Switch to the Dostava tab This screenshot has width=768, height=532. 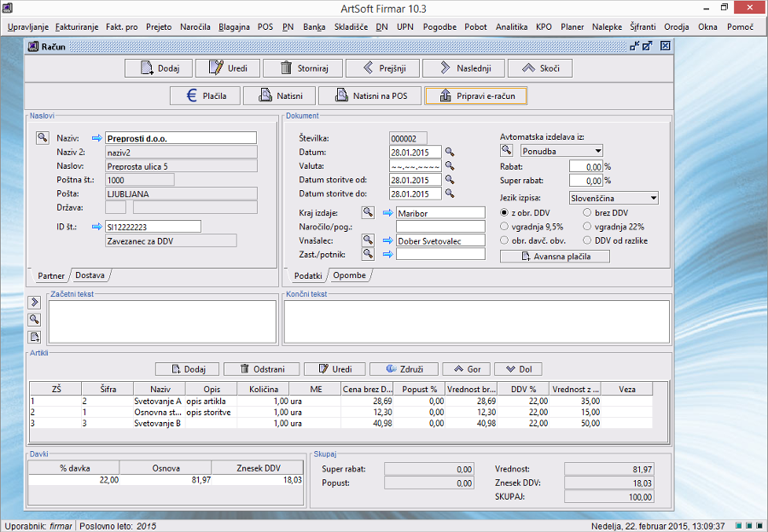point(90,276)
